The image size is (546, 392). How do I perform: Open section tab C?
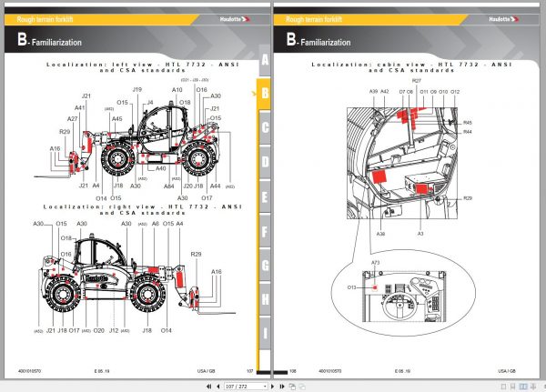coord(265,127)
